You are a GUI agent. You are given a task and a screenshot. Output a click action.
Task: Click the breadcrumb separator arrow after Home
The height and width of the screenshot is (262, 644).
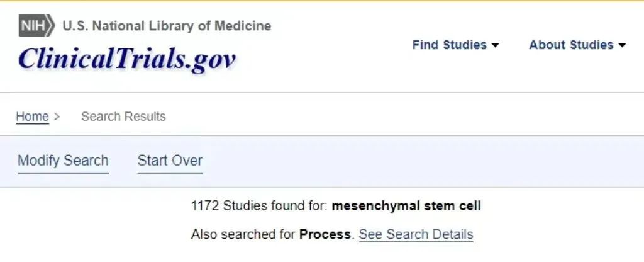coord(57,117)
